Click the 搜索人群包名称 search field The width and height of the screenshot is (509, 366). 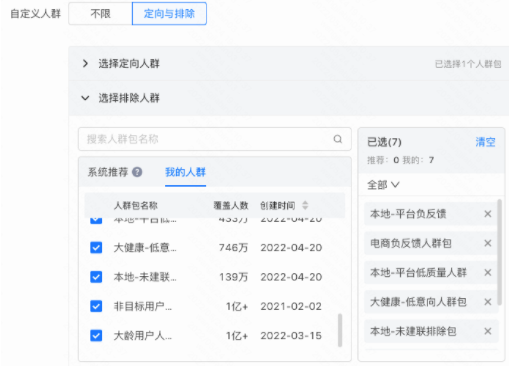pyautogui.click(x=215, y=139)
